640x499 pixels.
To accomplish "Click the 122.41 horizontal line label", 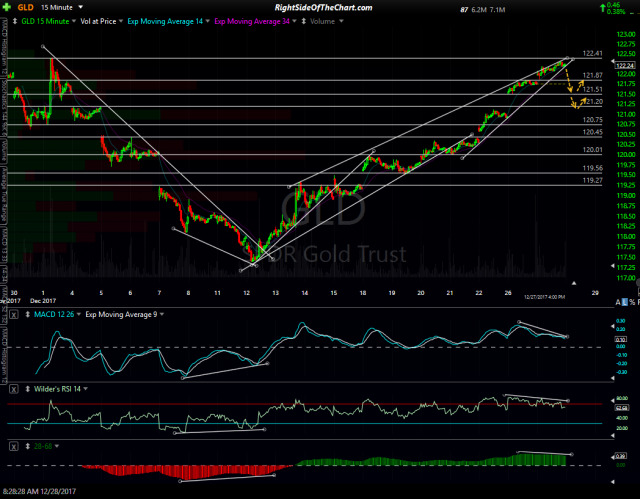I will click(x=592, y=53).
